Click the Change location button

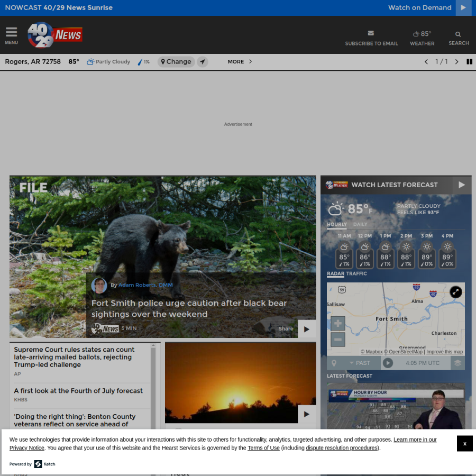point(176,62)
